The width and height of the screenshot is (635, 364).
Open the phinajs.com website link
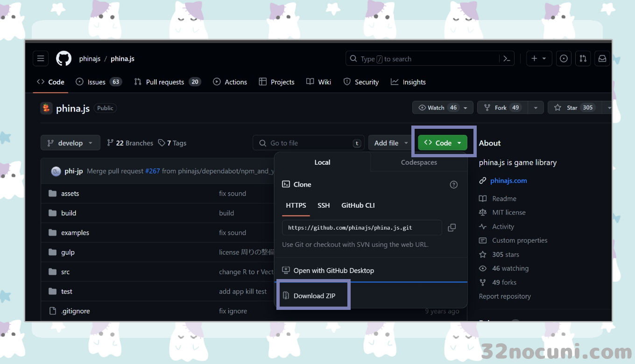508,181
